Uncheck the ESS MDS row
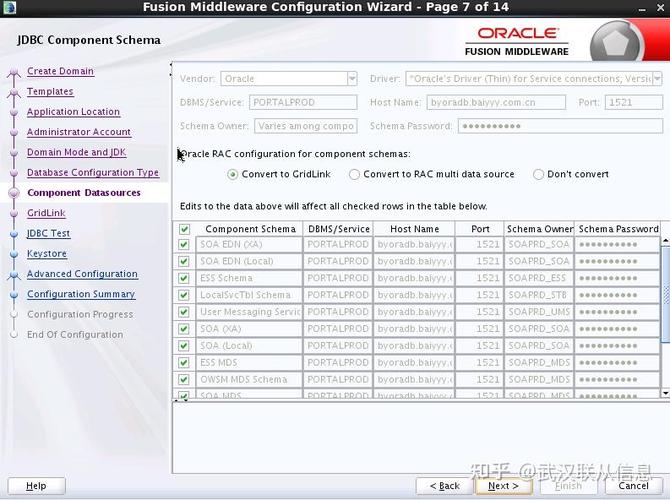Viewport: 670px width, 500px height. pos(184,362)
